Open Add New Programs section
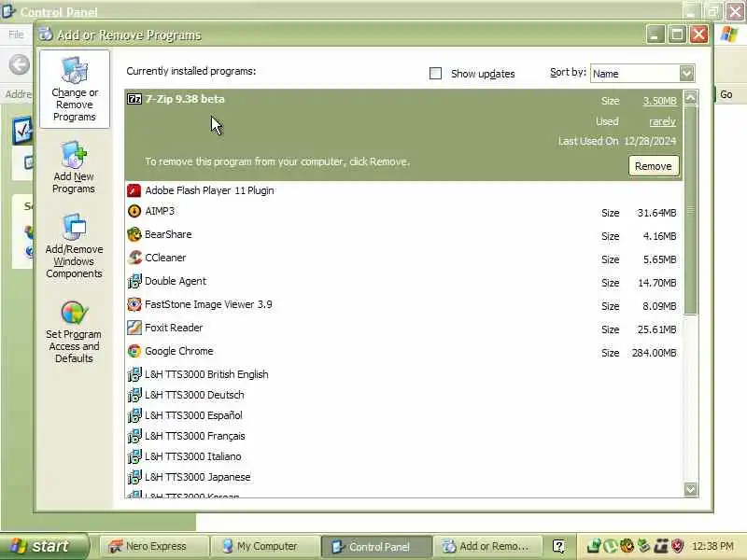The image size is (747, 560). pos(74,167)
